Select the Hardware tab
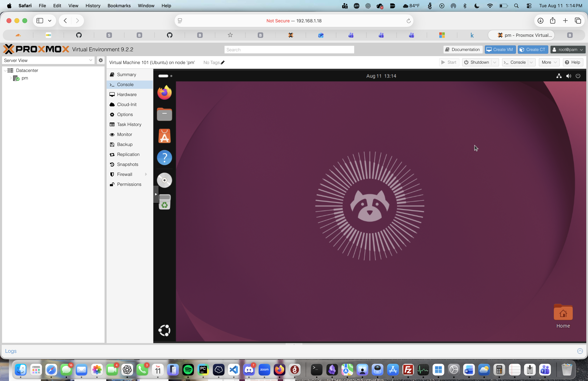Screen dimensions: 588x381 point(130,94)
